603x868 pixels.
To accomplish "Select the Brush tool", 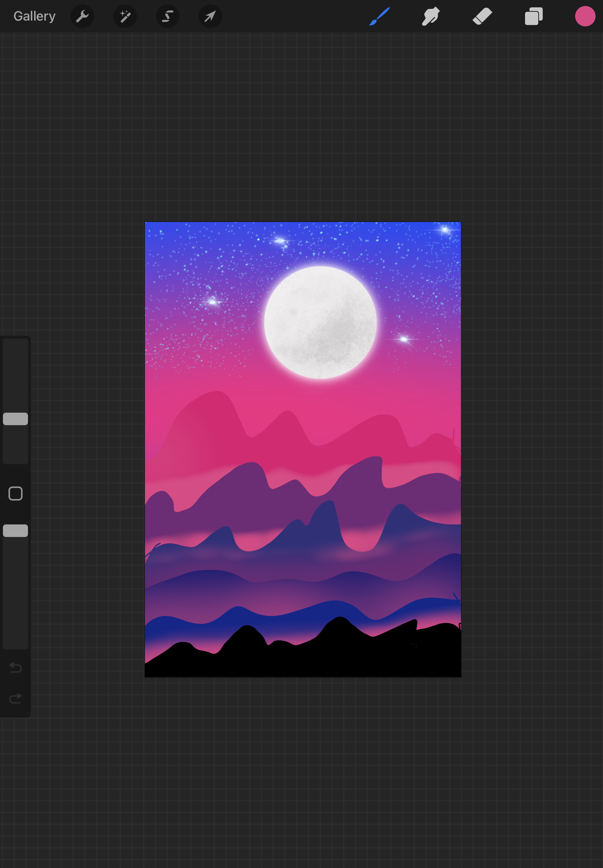I will (x=379, y=16).
